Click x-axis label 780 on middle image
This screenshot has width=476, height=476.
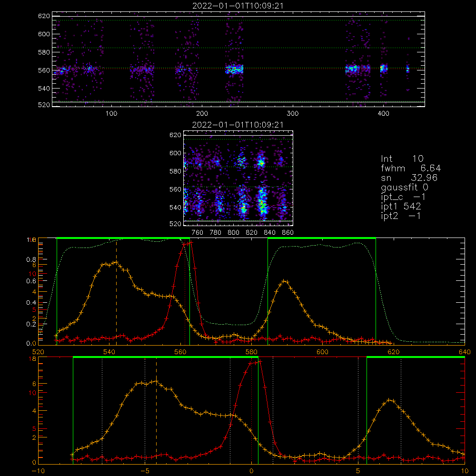(216, 233)
